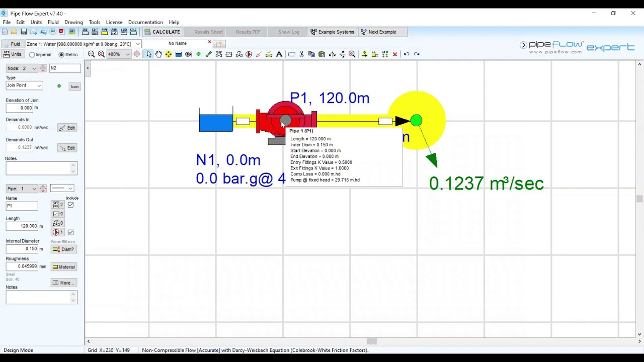
Task: Click the Zoom in magnifier
Action: 101,54
